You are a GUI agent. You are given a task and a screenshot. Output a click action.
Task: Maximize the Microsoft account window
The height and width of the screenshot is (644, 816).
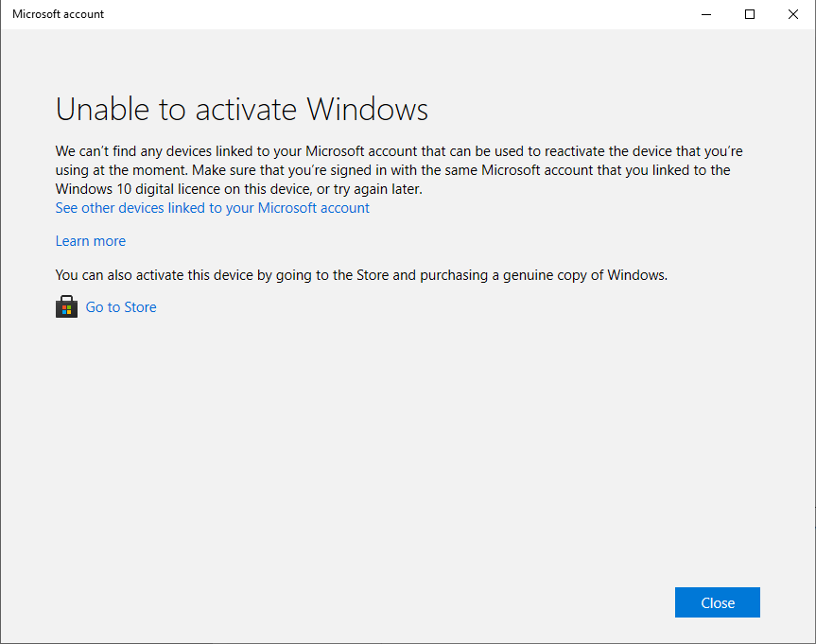[x=750, y=14]
